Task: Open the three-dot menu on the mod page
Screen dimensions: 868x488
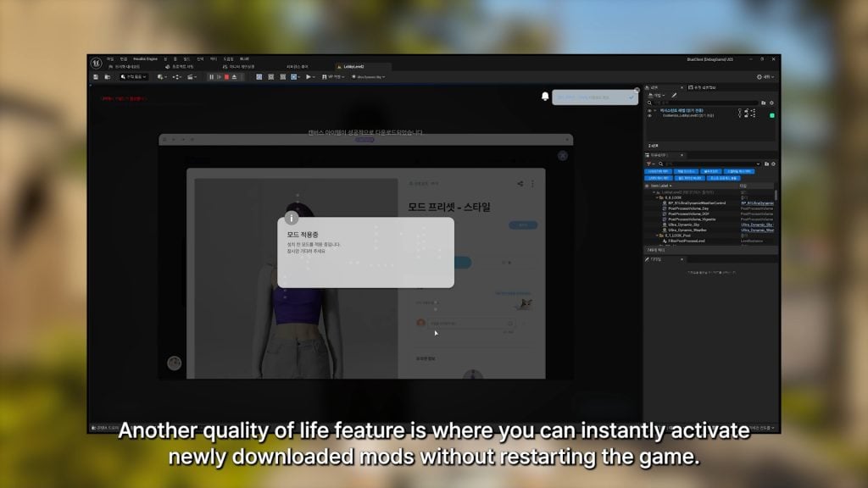Action: tap(532, 183)
